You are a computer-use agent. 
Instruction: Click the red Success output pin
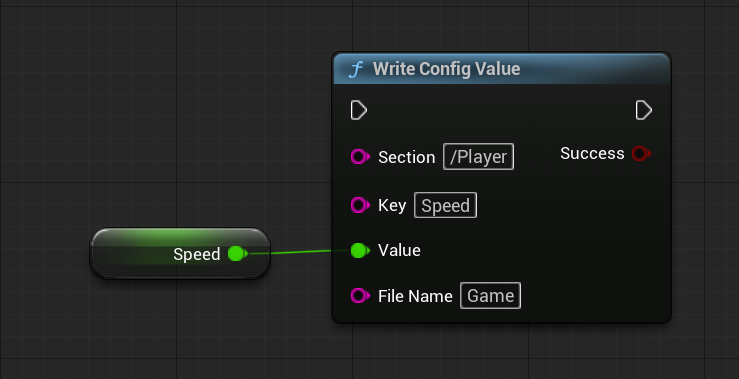click(x=641, y=153)
